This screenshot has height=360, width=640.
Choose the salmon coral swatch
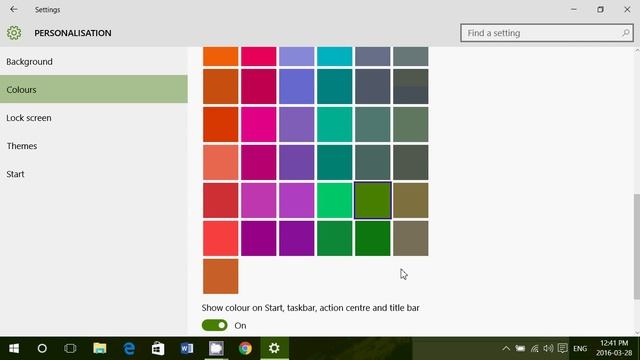click(x=220, y=162)
